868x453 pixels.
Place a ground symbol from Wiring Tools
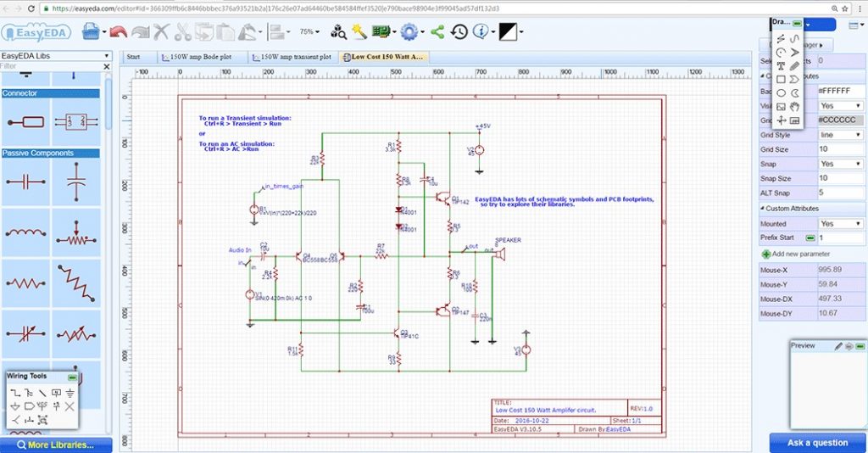(x=70, y=393)
